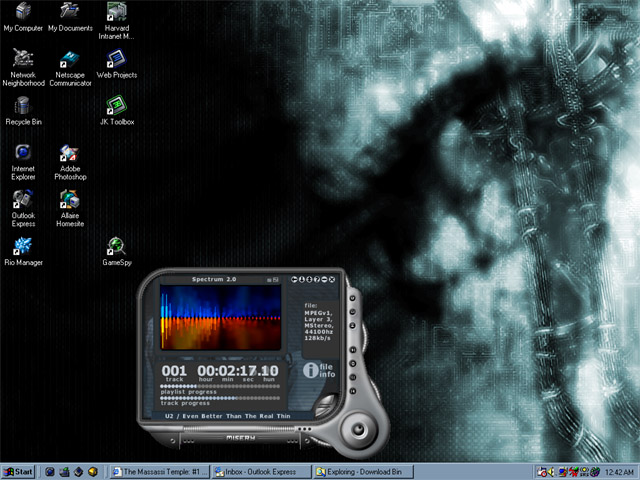This screenshot has width=640, height=480.
Task: Click the 12:42 AM system clock
Action: click(619, 472)
